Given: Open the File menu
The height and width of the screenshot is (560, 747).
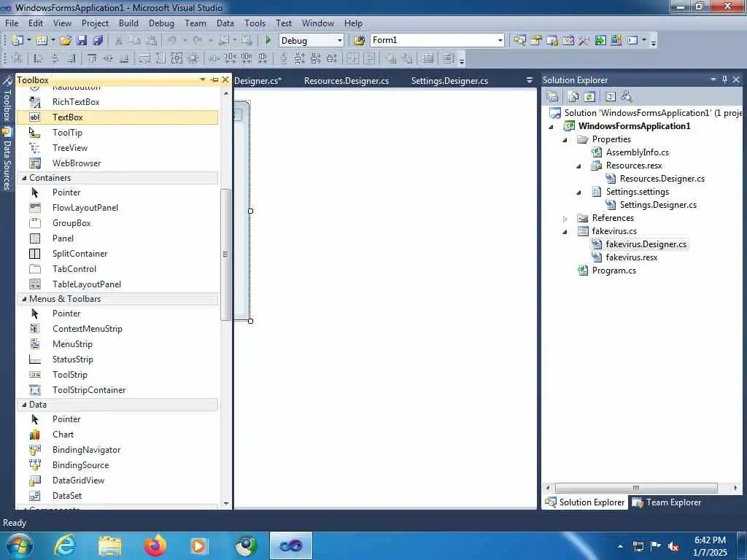Looking at the screenshot, I should (x=12, y=23).
